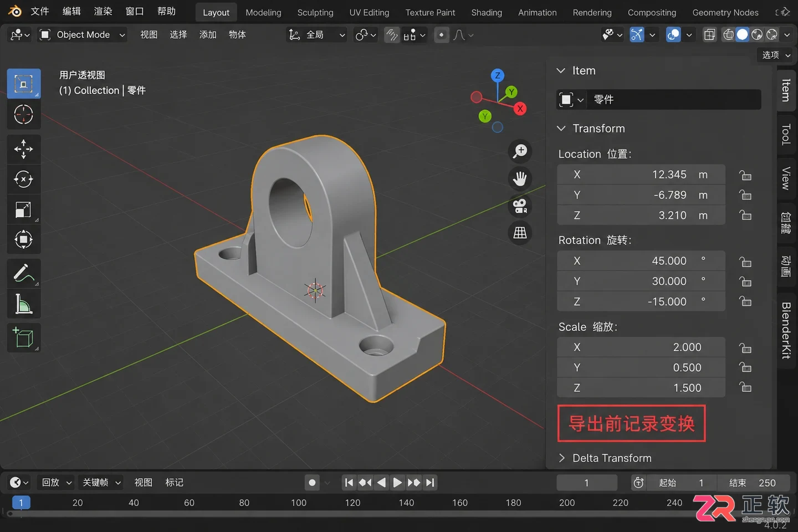Screen dimensions: 798x532
Task: Open the Object Mode dropdown
Action: pos(83,35)
